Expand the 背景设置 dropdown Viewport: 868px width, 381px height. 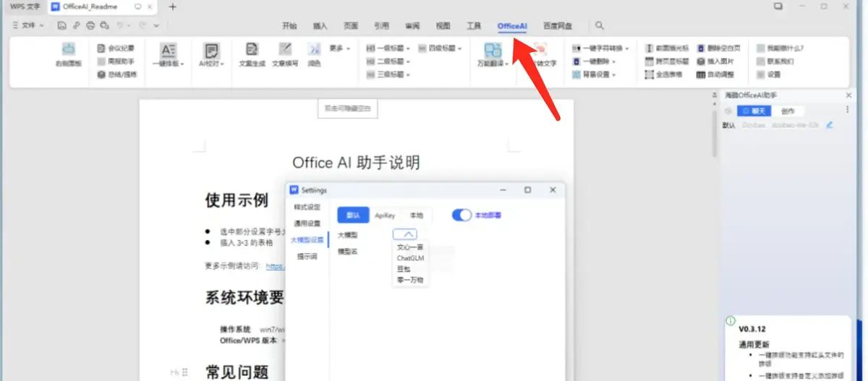(x=614, y=74)
